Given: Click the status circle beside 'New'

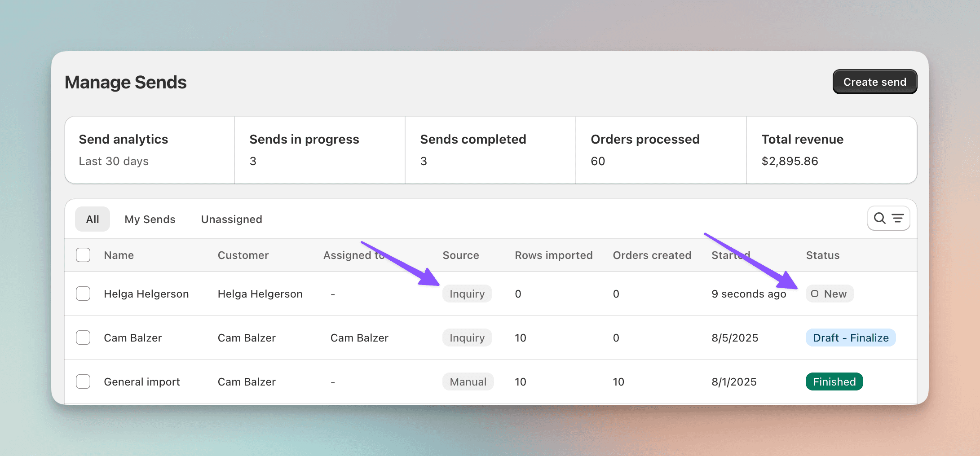Looking at the screenshot, I should (814, 294).
